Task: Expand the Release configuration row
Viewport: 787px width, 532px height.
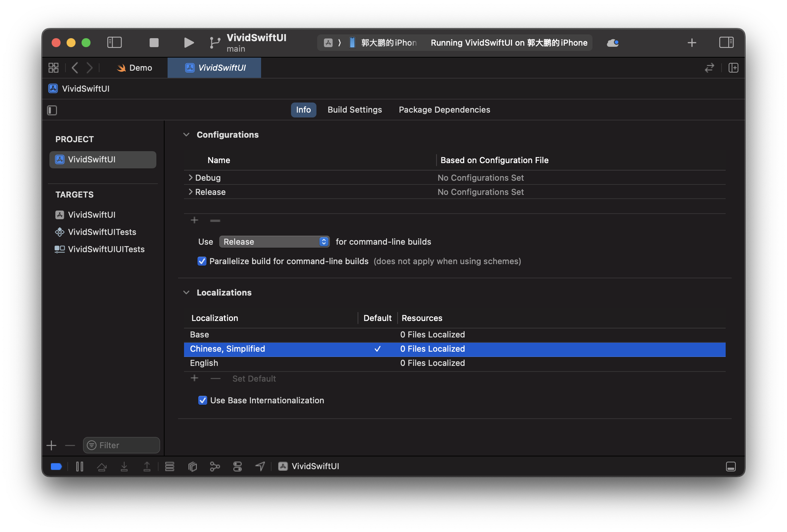Action: coord(190,192)
